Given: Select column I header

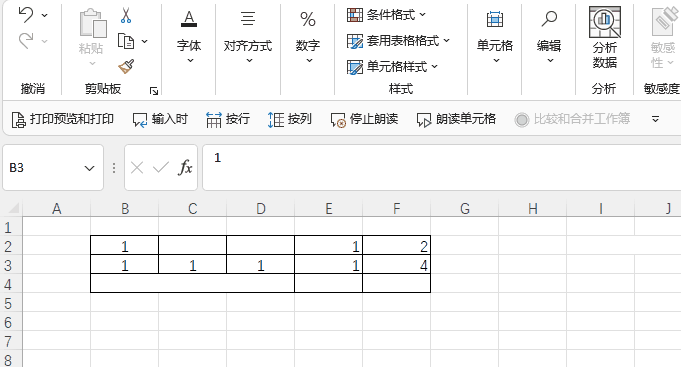Looking at the screenshot, I should (x=601, y=209).
